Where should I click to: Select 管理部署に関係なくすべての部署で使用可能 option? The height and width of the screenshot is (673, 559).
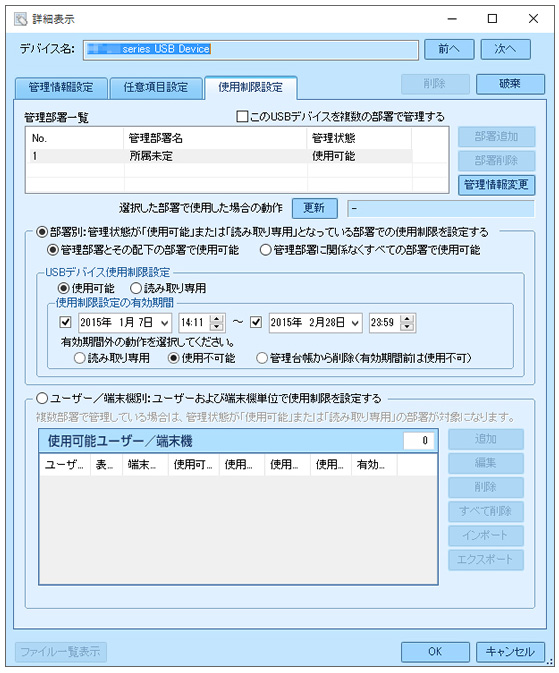265,250
